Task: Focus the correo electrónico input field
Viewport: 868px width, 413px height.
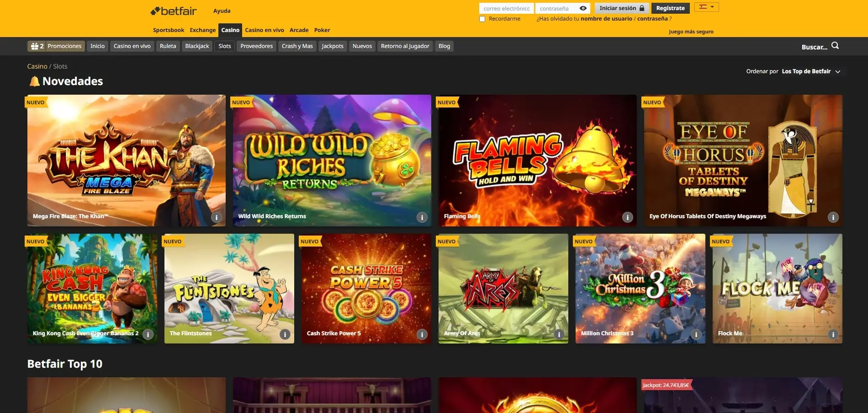Action: [x=506, y=8]
